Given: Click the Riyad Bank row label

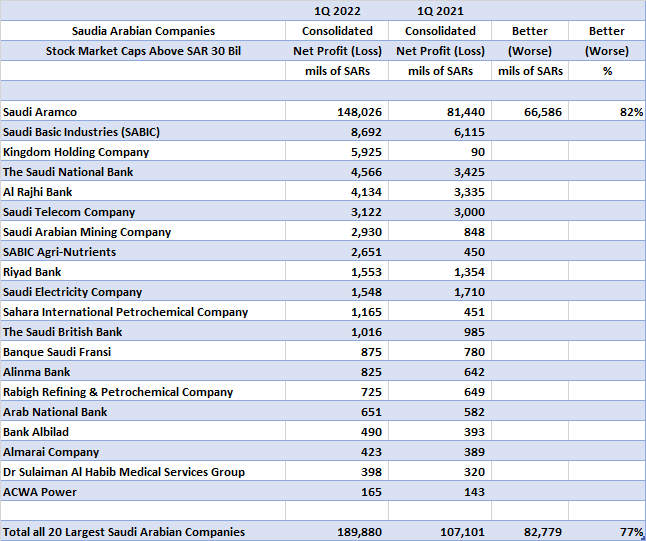Looking at the screenshot, I should click(143, 272).
